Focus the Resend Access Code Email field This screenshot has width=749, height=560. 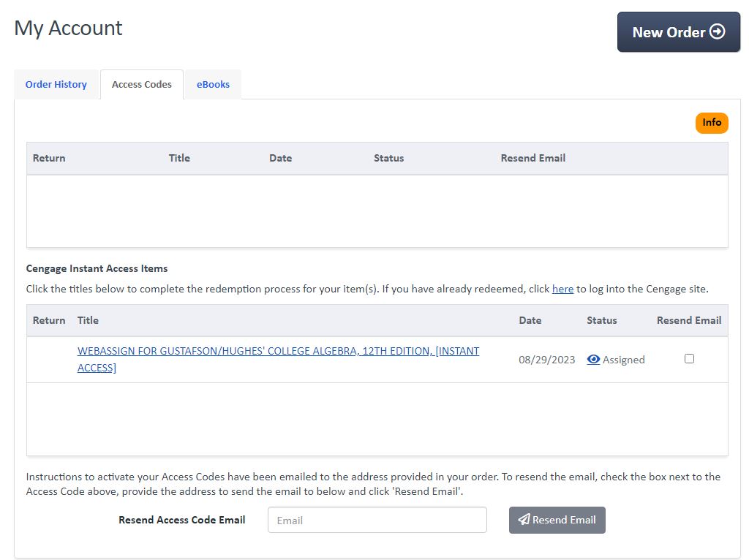tap(377, 520)
